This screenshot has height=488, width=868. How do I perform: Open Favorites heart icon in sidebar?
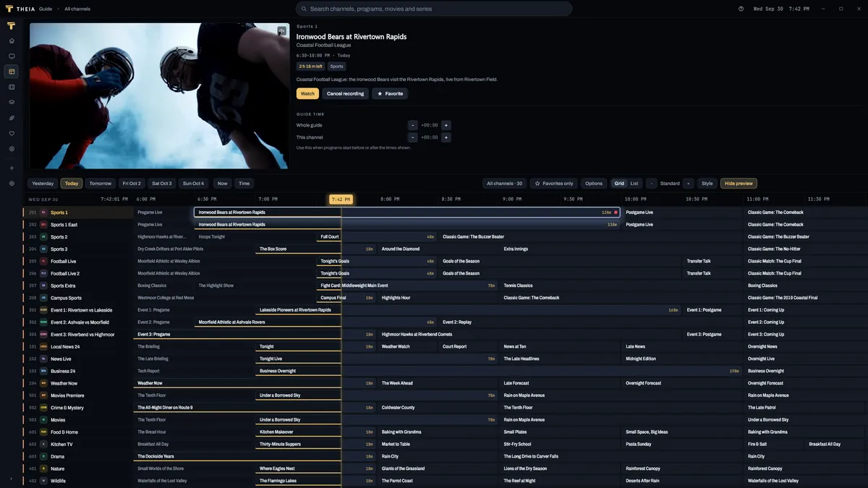[12, 133]
